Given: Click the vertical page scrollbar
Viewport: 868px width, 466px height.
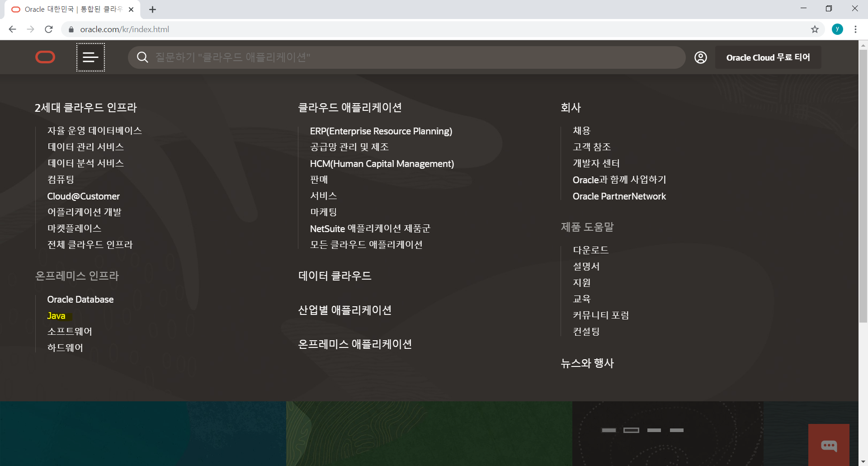Looking at the screenshot, I should [863, 185].
